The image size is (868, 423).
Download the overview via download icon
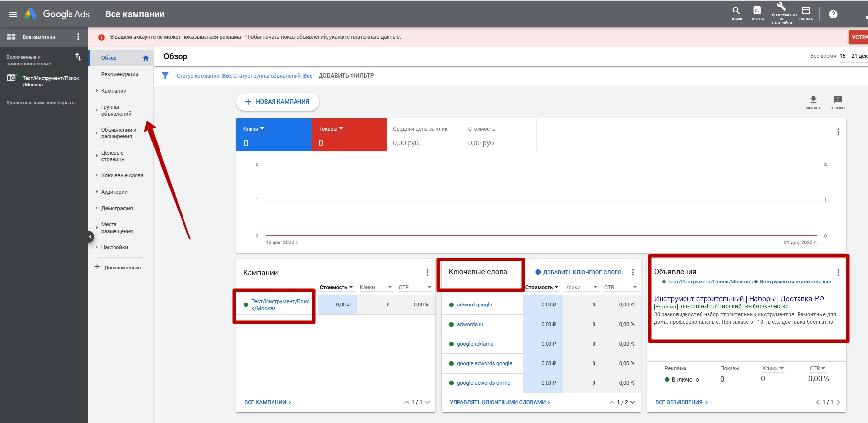[813, 100]
